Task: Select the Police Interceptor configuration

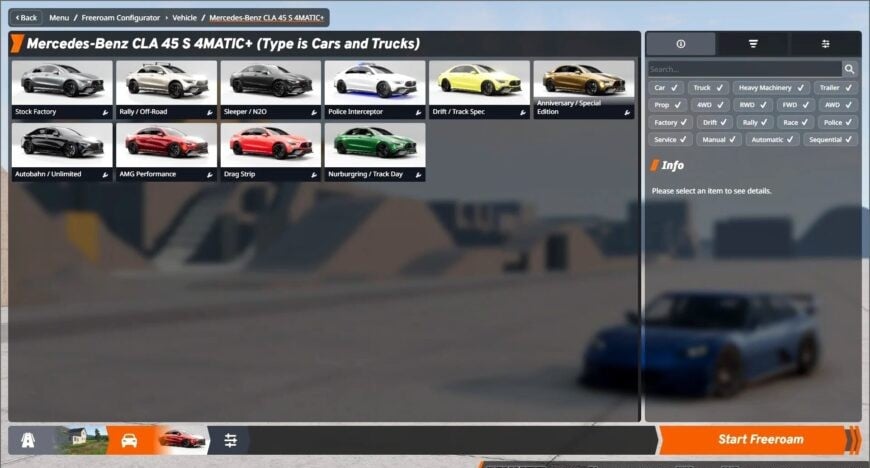Action: point(375,89)
